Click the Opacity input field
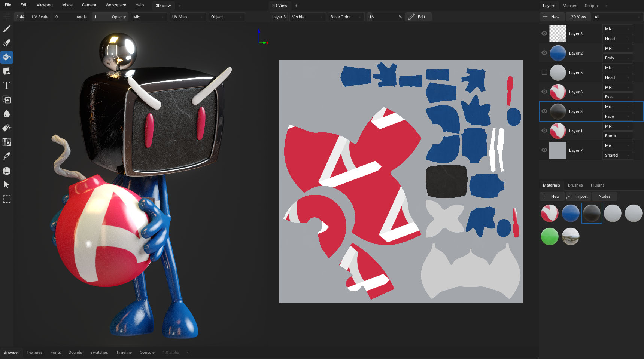The height and width of the screenshot is (359, 644). click(x=110, y=17)
